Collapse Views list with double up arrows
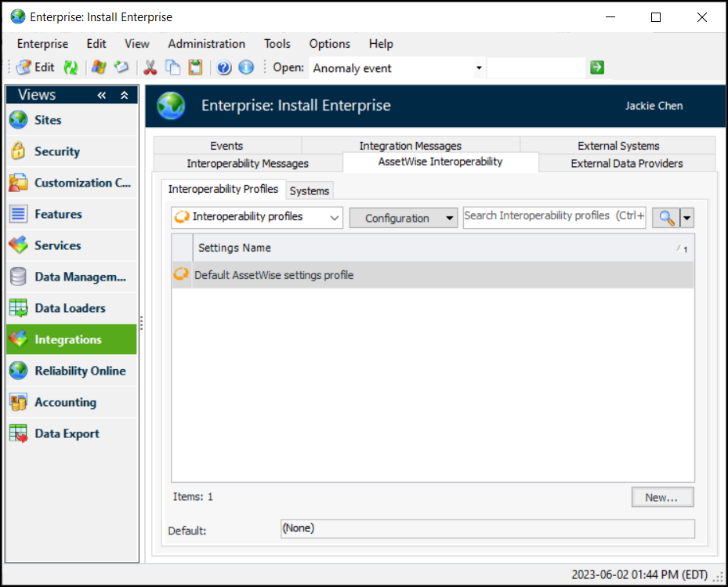 pos(125,96)
